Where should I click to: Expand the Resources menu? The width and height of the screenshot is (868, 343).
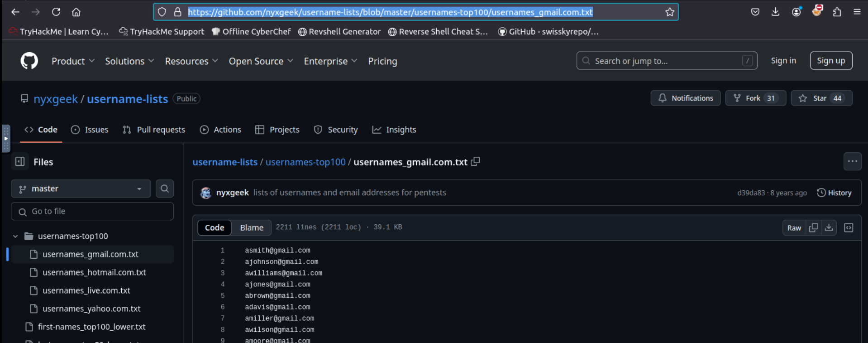point(191,61)
